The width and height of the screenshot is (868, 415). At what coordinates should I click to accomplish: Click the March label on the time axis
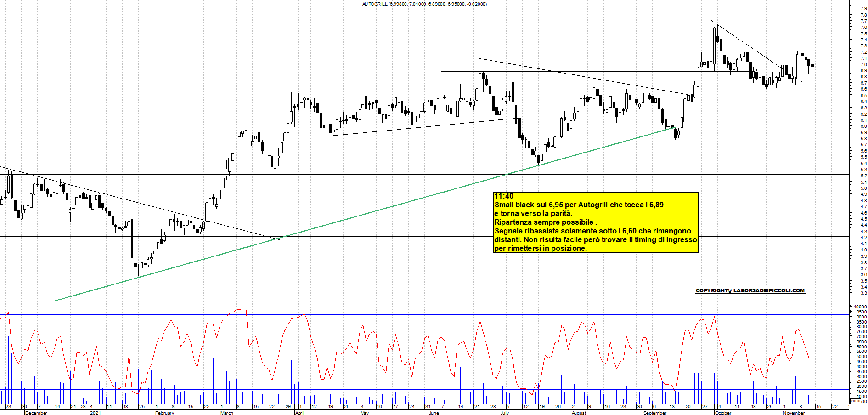pyautogui.click(x=227, y=413)
